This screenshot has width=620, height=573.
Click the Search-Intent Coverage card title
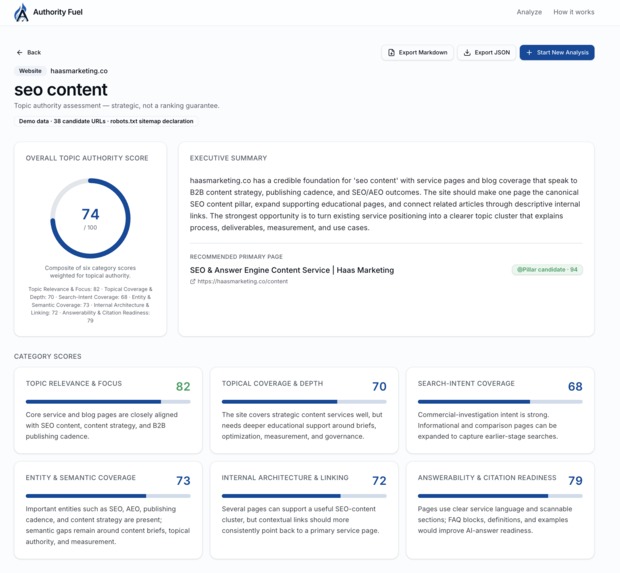tap(466, 384)
